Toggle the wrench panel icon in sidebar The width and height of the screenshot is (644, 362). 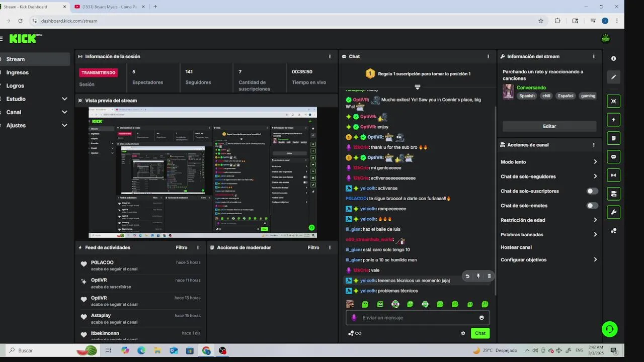point(613,212)
